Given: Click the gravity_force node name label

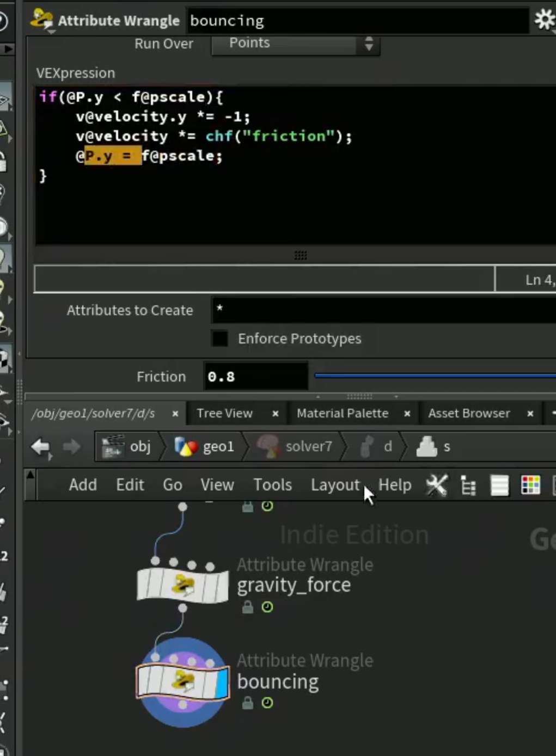Looking at the screenshot, I should [294, 585].
